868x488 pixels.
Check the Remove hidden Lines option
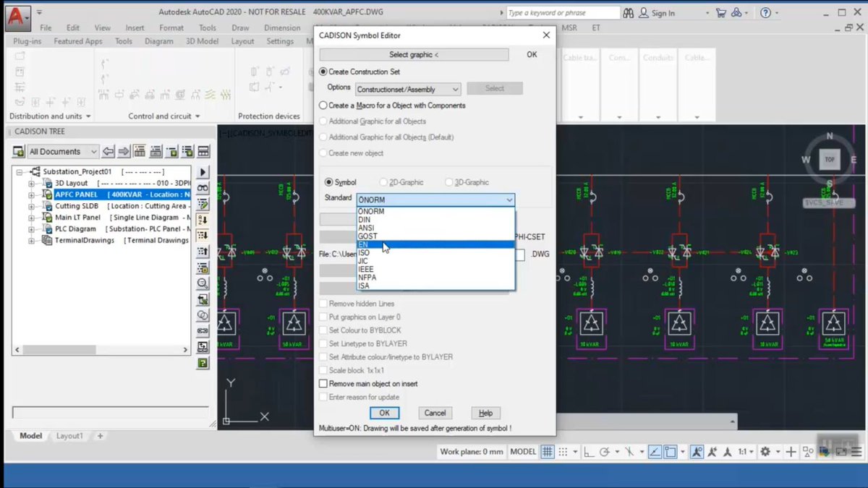click(323, 303)
